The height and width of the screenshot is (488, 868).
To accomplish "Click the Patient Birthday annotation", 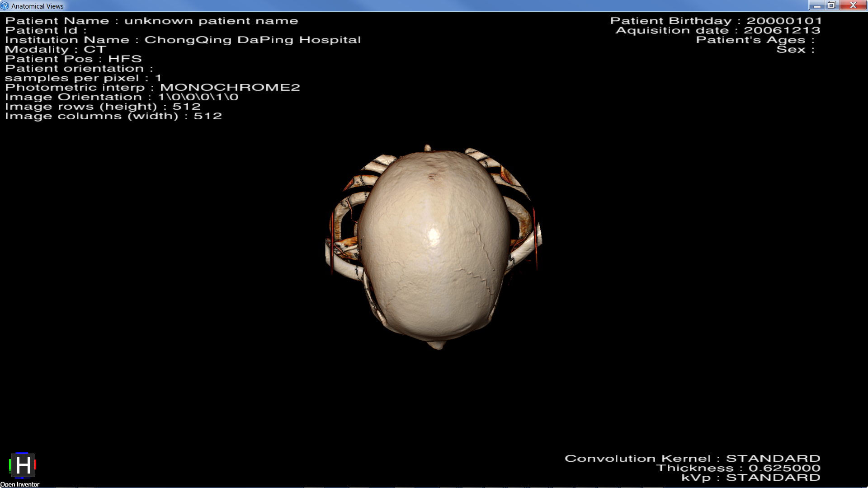I will (716, 21).
